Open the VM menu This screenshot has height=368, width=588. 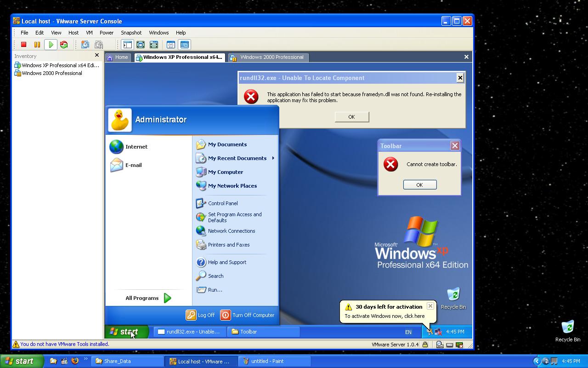point(89,33)
